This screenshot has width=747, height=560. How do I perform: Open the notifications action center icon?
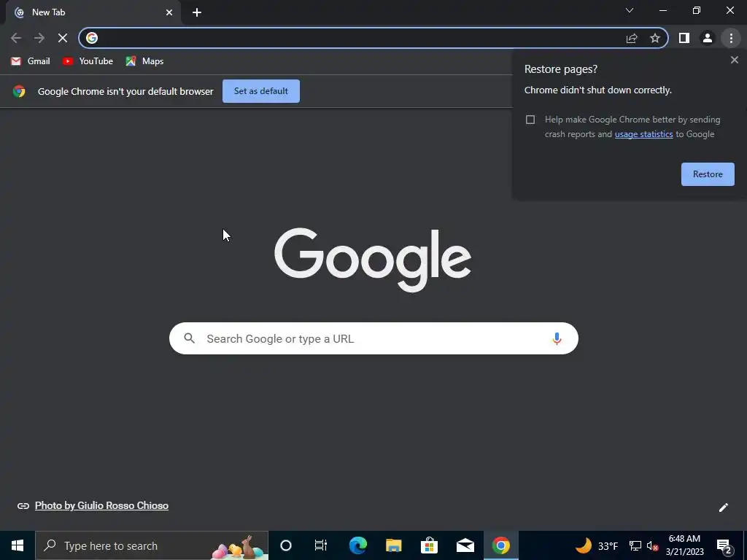[724, 545]
